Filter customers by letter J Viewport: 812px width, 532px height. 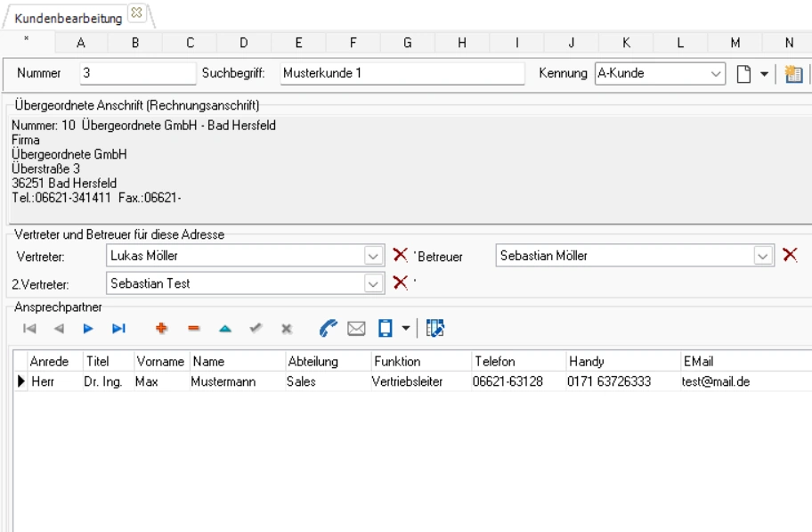coord(572,43)
